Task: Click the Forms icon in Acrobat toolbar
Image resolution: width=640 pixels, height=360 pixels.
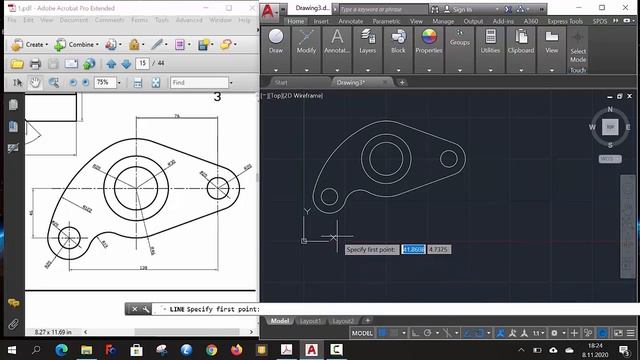Action: pos(180,44)
